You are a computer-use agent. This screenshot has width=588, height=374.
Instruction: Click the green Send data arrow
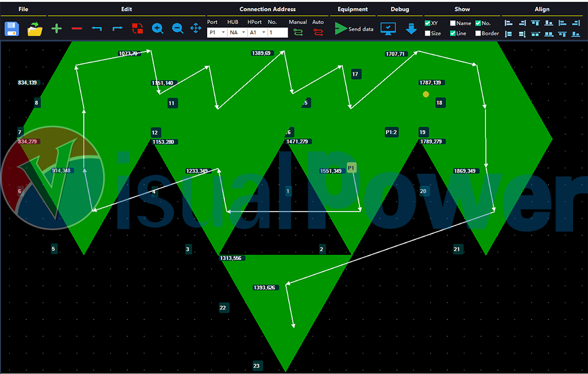(x=341, y=29)
